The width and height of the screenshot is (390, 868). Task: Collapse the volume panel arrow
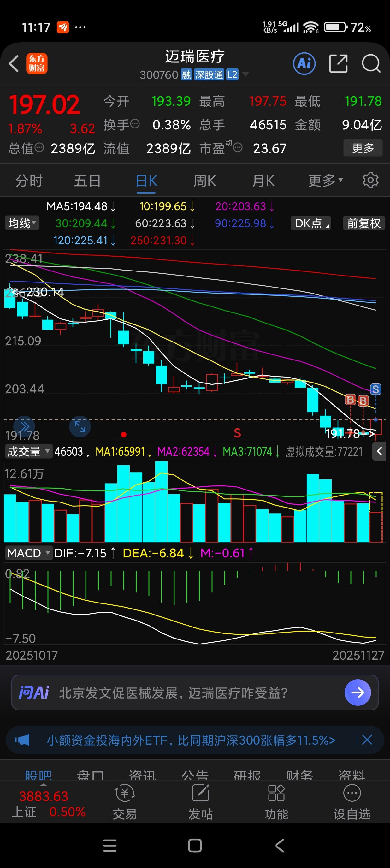click(x=379, y=451)
